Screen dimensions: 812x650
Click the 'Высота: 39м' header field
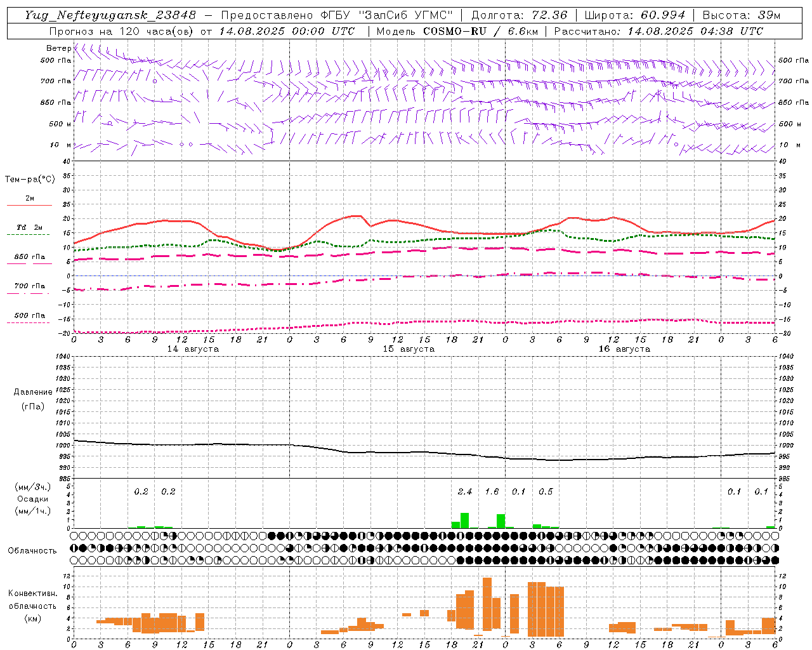[742, 15]
